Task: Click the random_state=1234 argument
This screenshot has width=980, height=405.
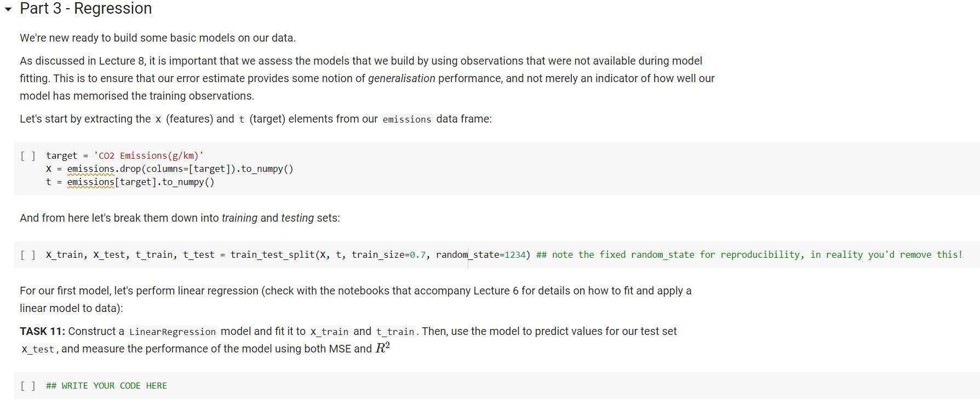Action: coord(480,255)
